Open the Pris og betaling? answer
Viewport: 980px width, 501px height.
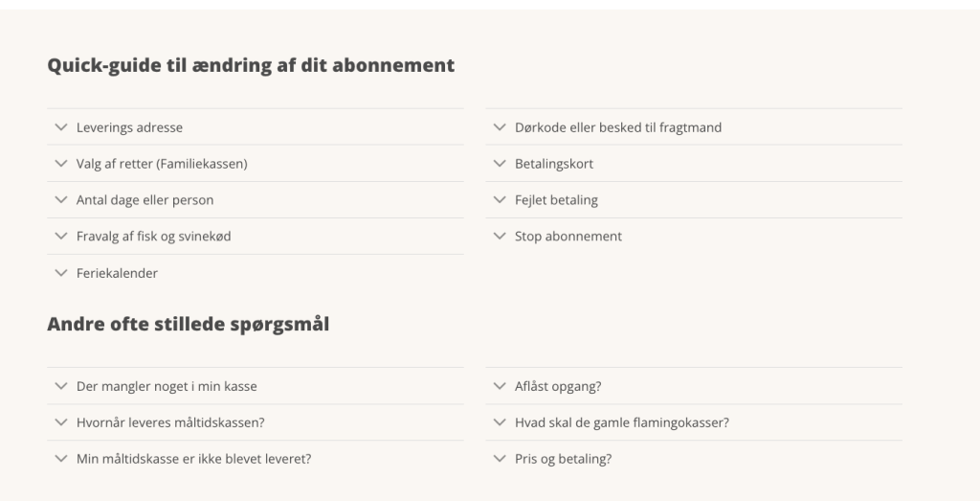click(563, 459)
